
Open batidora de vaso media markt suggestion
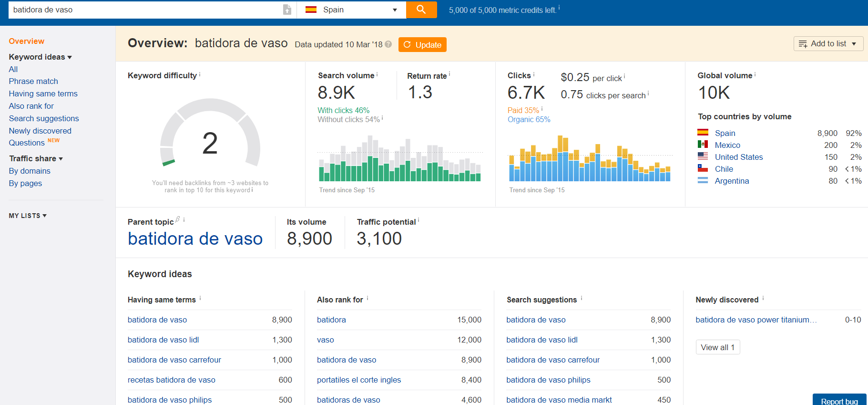tap(559, 400)
